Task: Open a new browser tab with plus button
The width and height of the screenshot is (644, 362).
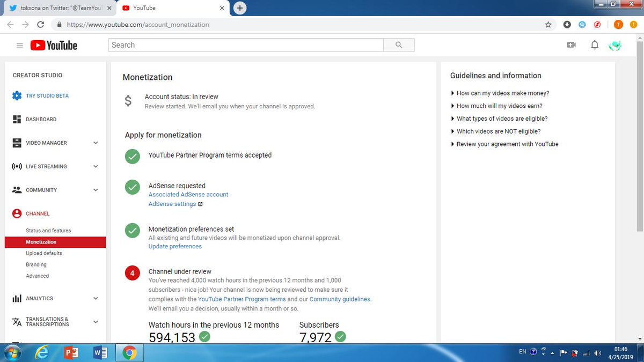Action: coord(240,8)
